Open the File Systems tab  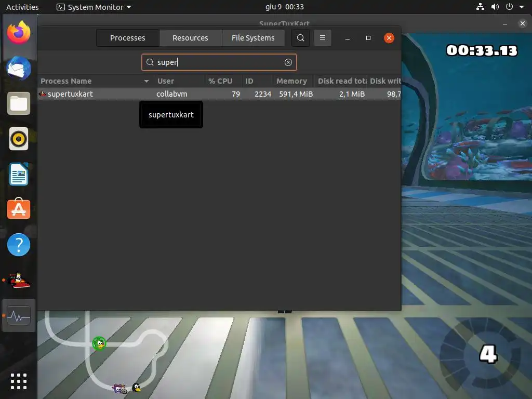[x=253, y=37]
